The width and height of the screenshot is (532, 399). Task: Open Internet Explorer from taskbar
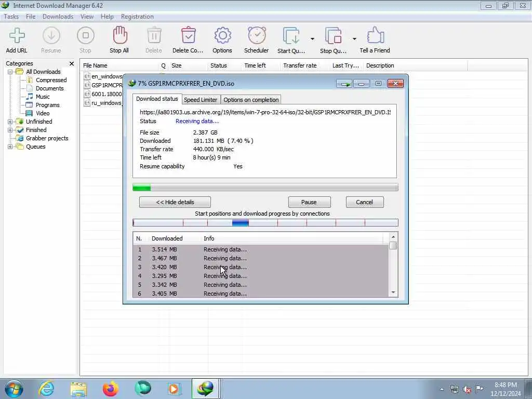[46, 389]
